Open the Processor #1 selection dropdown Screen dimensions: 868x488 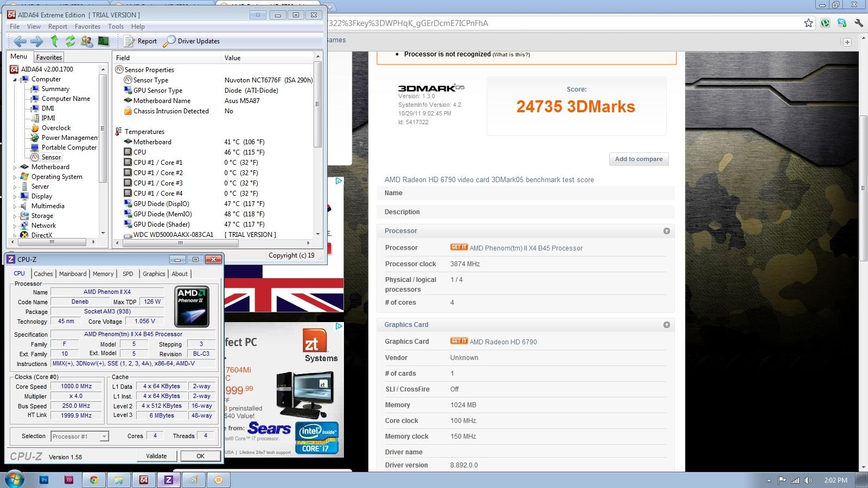[80, 436]
